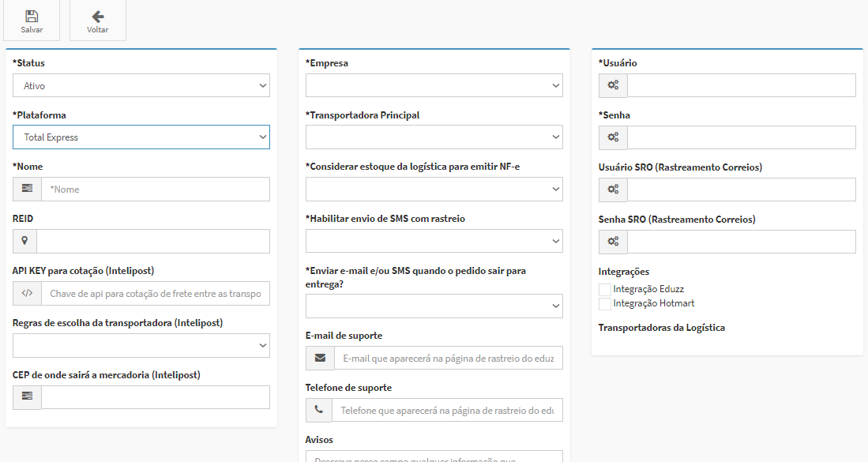868x462 pixels.
Task: Click the location pin icon beside REID
Action: 24,241
